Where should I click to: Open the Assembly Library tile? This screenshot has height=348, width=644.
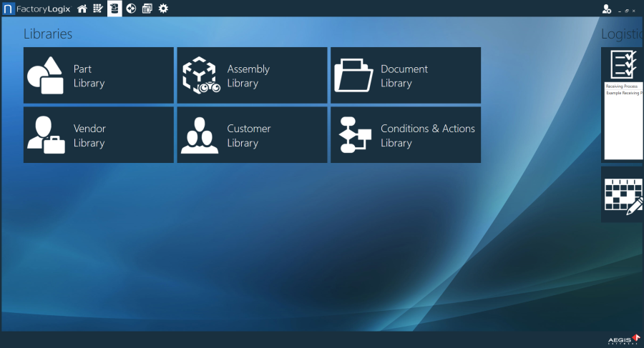tap(252, 76)
